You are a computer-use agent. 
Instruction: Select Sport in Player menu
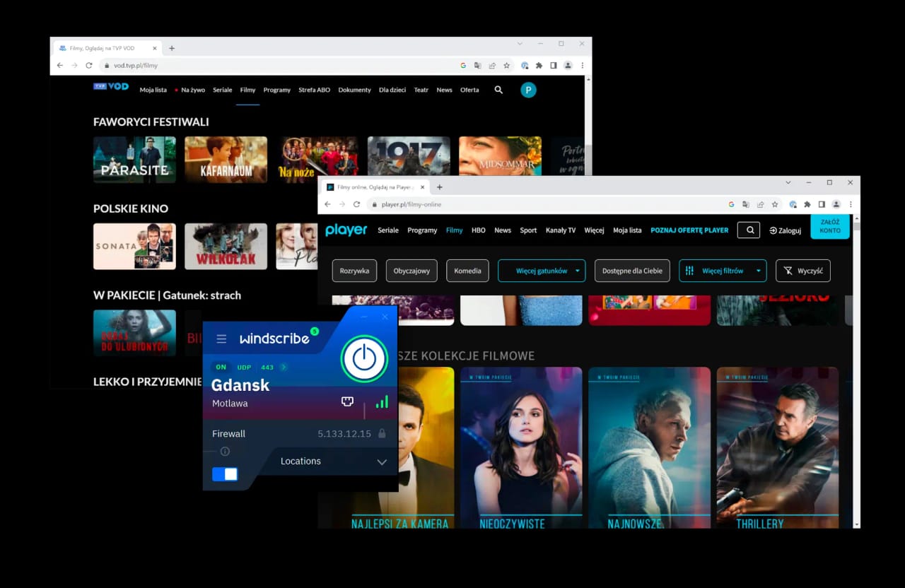pos(528,230)
